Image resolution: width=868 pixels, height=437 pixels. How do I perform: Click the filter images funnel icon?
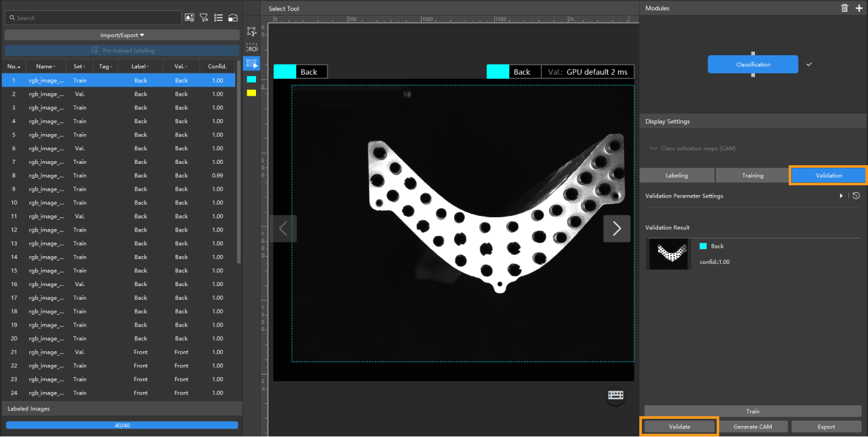204,18
